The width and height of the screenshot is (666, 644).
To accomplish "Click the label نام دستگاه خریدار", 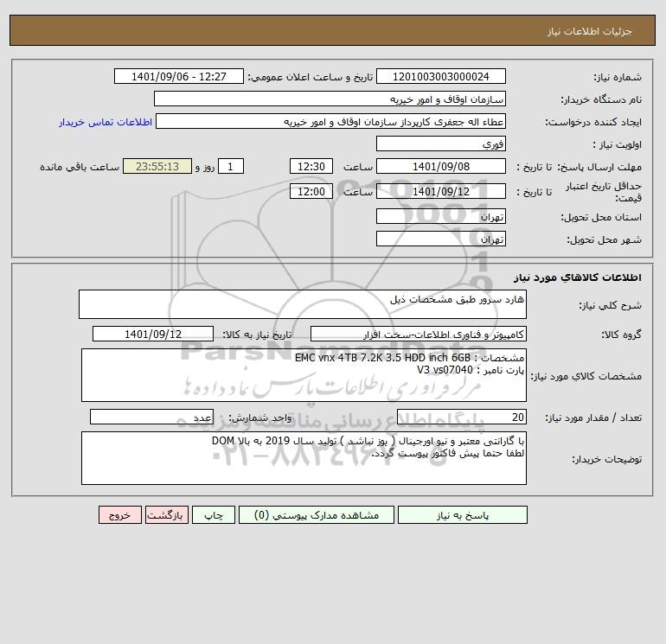I will coord(601,99).
